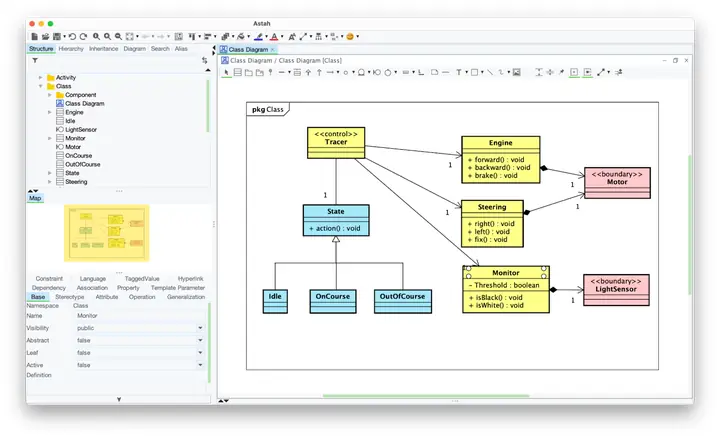Open the Search tab

(160, 49)
